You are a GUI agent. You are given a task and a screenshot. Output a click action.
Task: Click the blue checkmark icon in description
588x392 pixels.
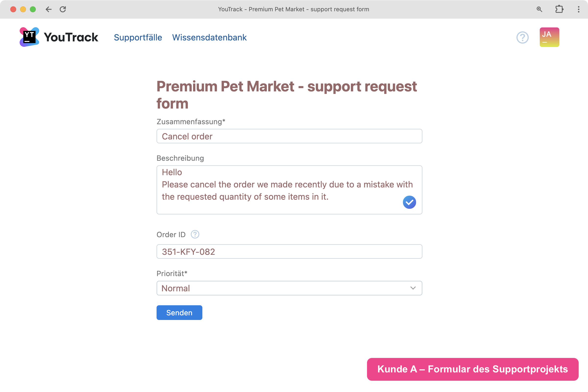(409, 202)
